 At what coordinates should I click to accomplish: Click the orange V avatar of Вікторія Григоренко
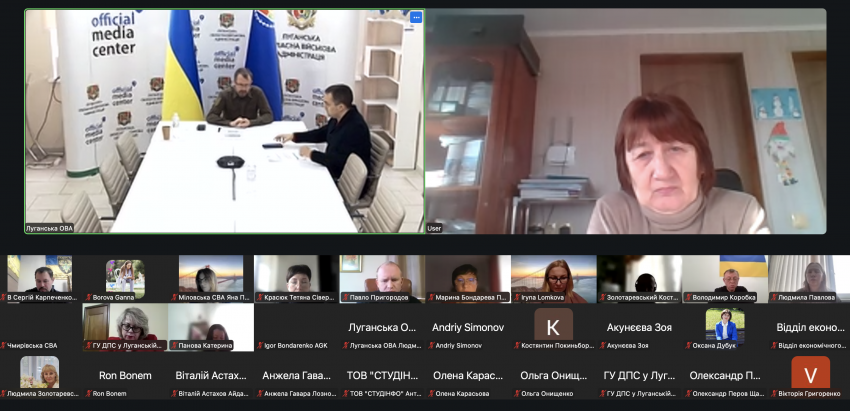coord(810,373)
